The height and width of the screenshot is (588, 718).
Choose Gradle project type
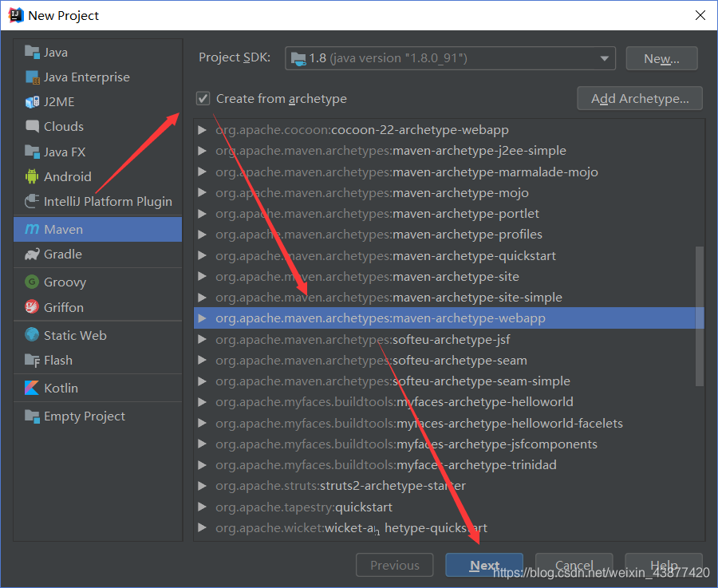pyautogui.click(x=98, y=255)
